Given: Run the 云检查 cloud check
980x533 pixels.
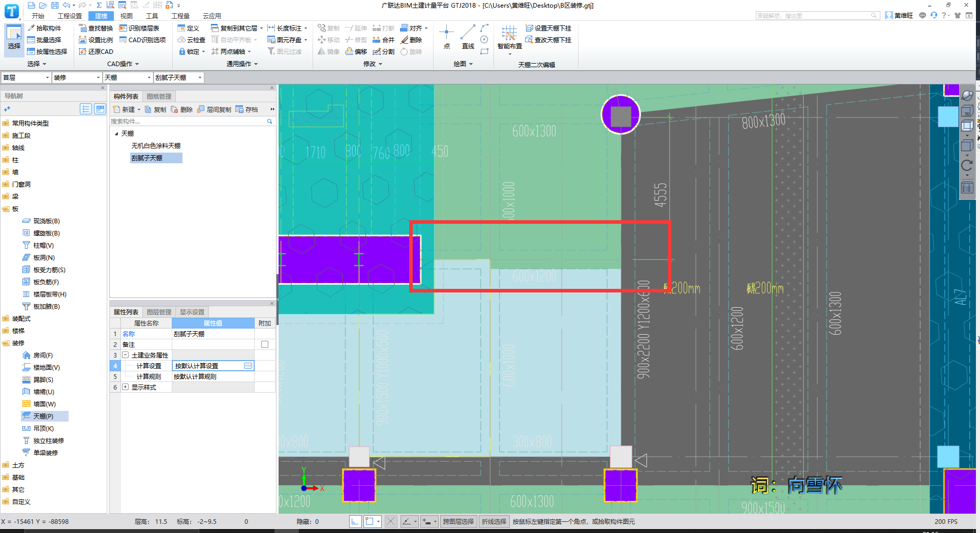Looking at the screenshot, I should click(191, 40).
